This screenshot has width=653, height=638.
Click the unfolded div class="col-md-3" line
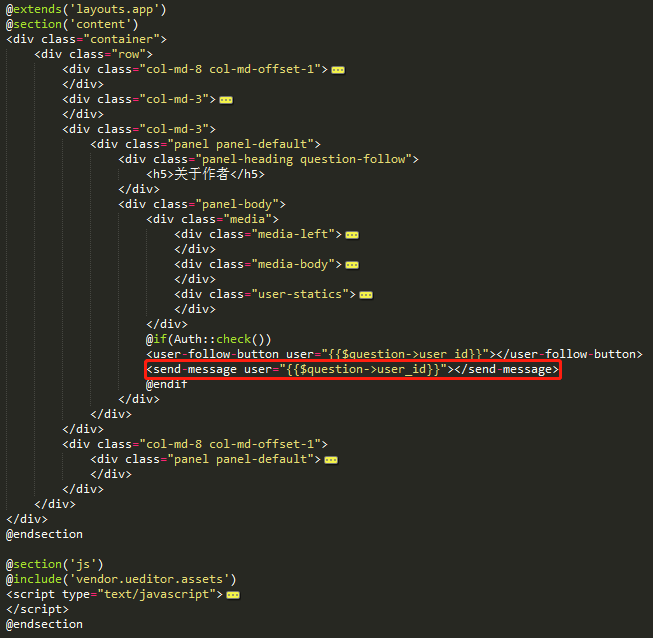pyautogui.click(x=139, y=129)
